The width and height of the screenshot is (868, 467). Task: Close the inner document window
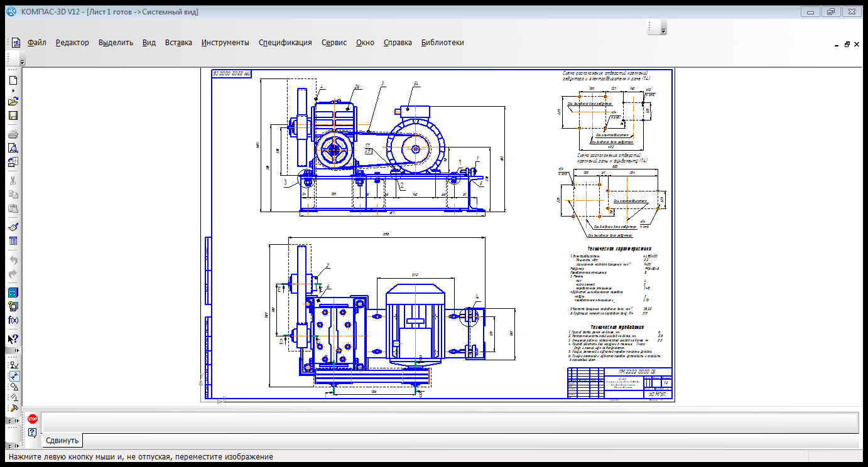click(857, 45)
